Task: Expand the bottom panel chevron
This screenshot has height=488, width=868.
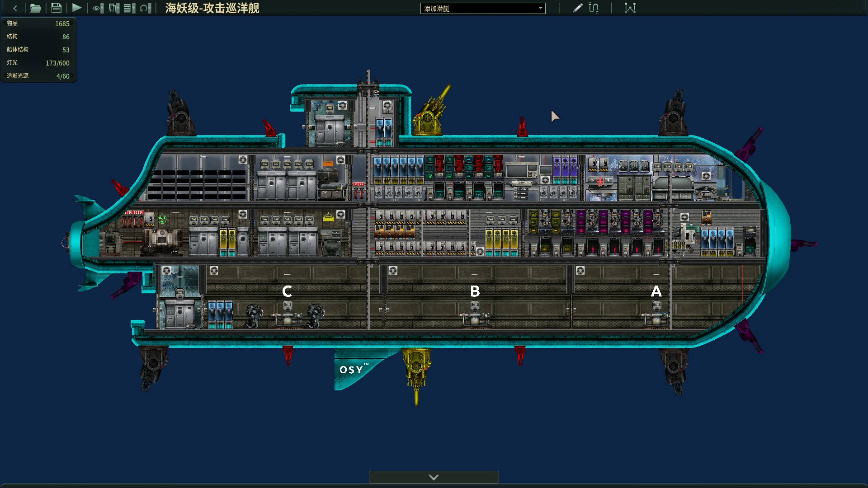Action: coord(434,477)
